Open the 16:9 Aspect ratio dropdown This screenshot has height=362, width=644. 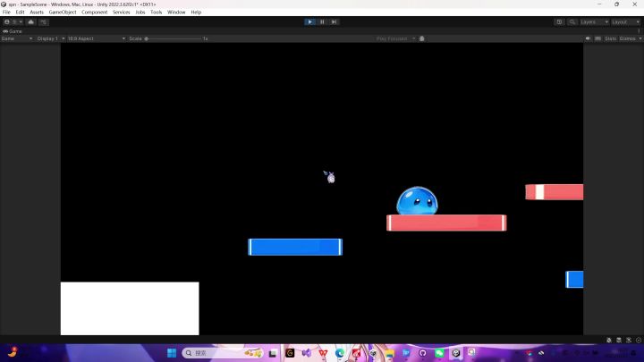tap(97, 38)
